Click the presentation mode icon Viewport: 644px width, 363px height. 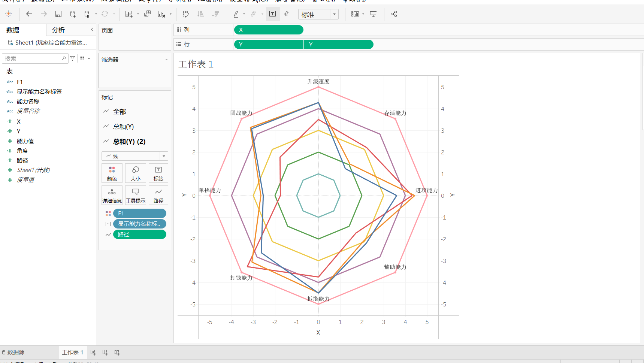[374, 14]
